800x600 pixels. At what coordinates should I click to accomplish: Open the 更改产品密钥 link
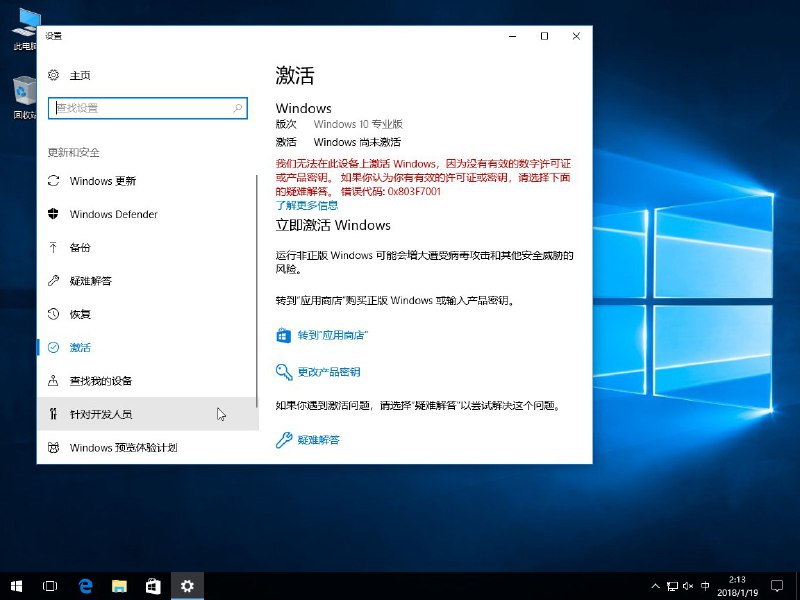coord(329,372)
